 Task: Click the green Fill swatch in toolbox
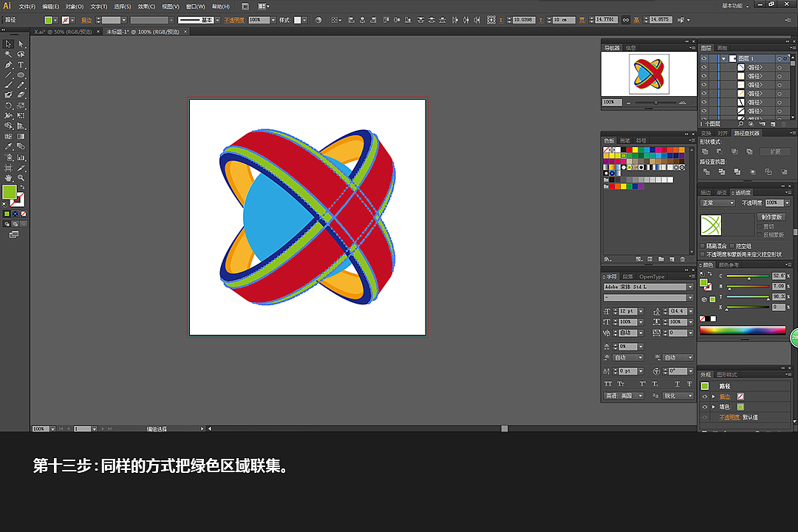point(9,192)
